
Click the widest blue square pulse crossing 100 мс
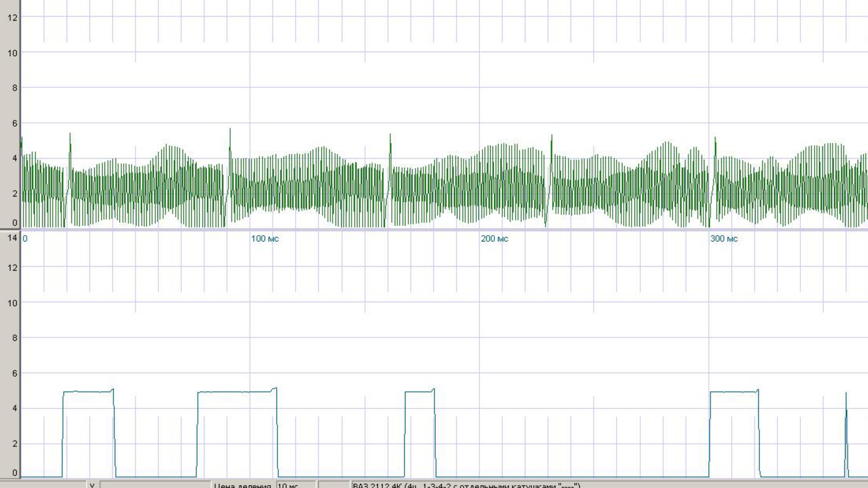237,432
